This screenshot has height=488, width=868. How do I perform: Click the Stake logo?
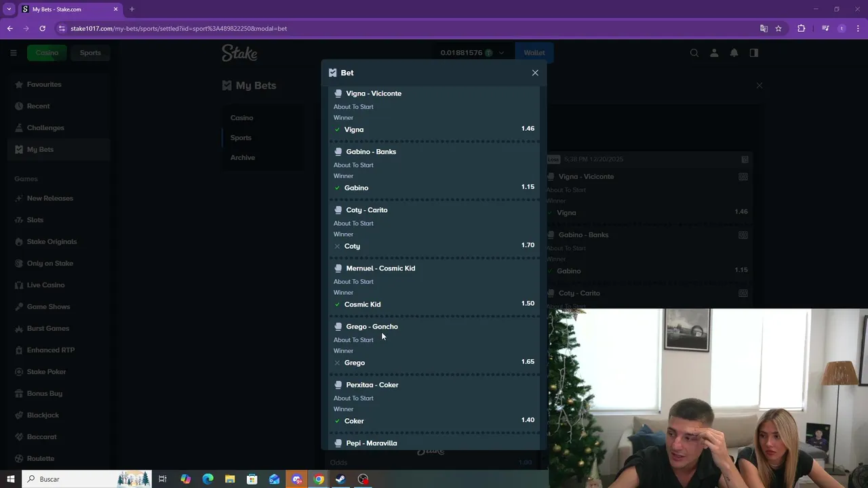(x=239, y=53)
